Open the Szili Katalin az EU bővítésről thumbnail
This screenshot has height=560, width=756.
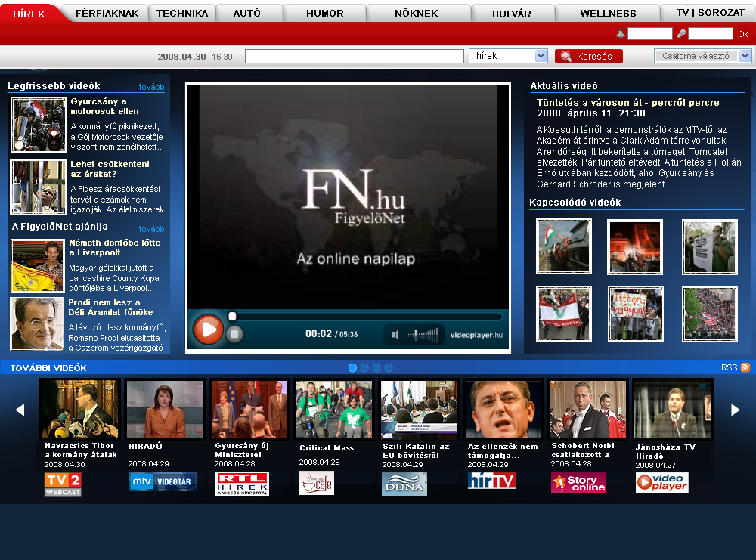(x=419, y=409)
